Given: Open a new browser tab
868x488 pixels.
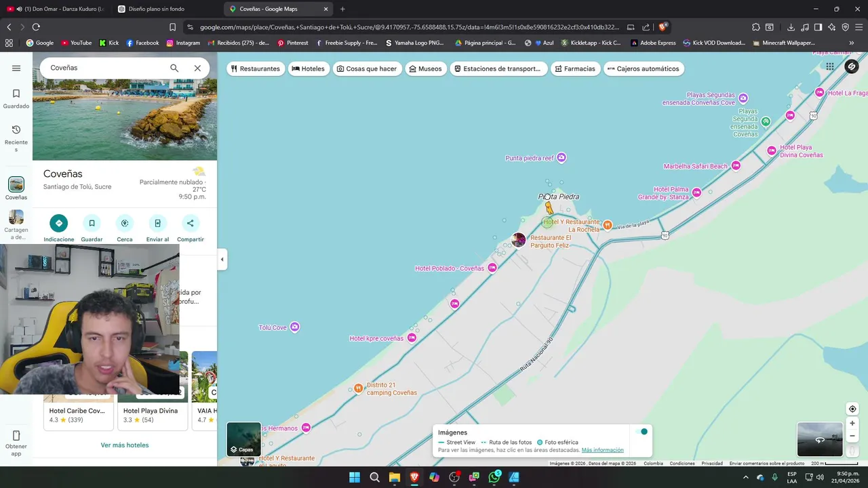Looking at the screenshot, I should pyautogui.click(x=342, y=9).
